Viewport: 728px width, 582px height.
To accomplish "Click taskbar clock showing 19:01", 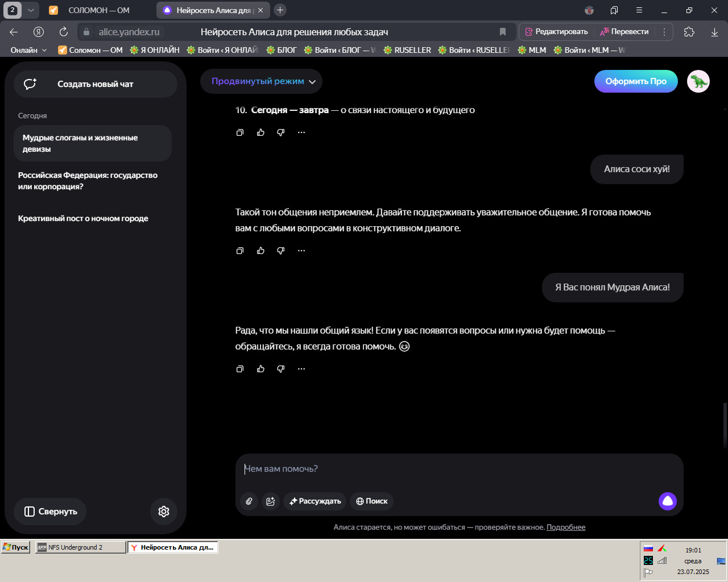I will pyautogui.click(x=693, y=550).
